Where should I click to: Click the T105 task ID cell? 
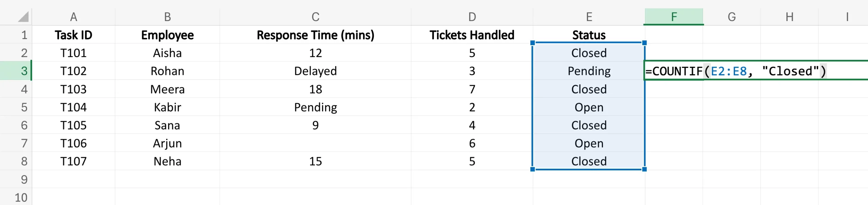pos(73,125)
